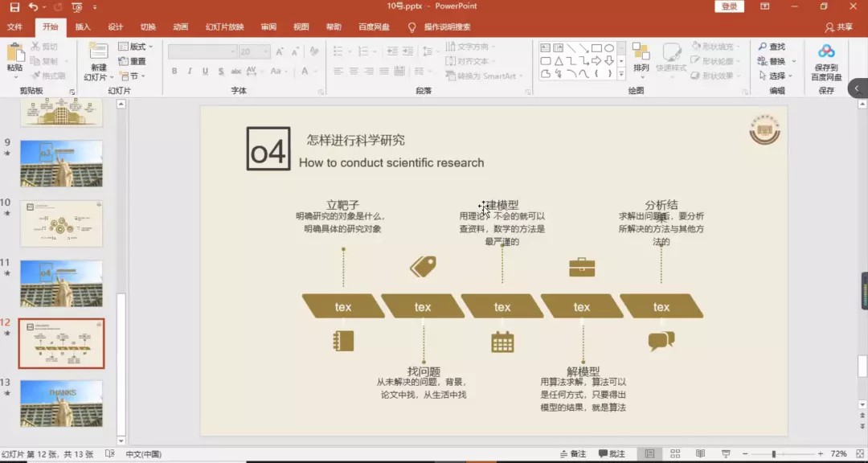Click the Undo arrow icon
The image size is (868, 463).
(x=33, y=7)
